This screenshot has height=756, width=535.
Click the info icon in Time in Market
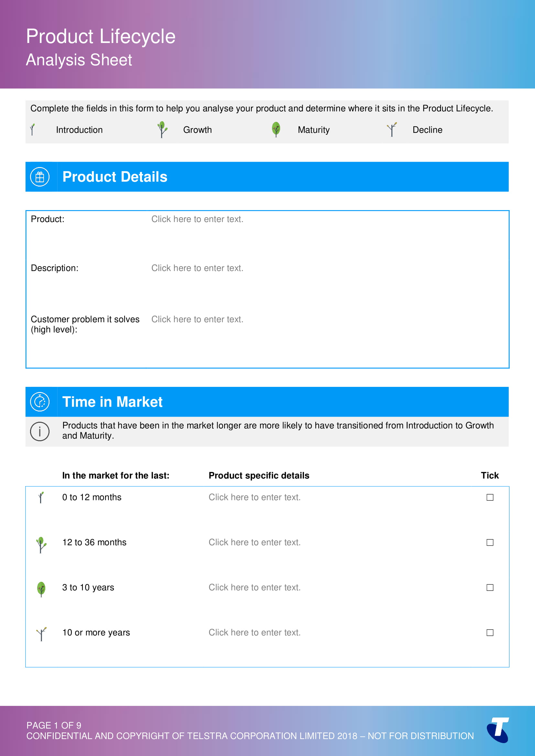point(40,431)
